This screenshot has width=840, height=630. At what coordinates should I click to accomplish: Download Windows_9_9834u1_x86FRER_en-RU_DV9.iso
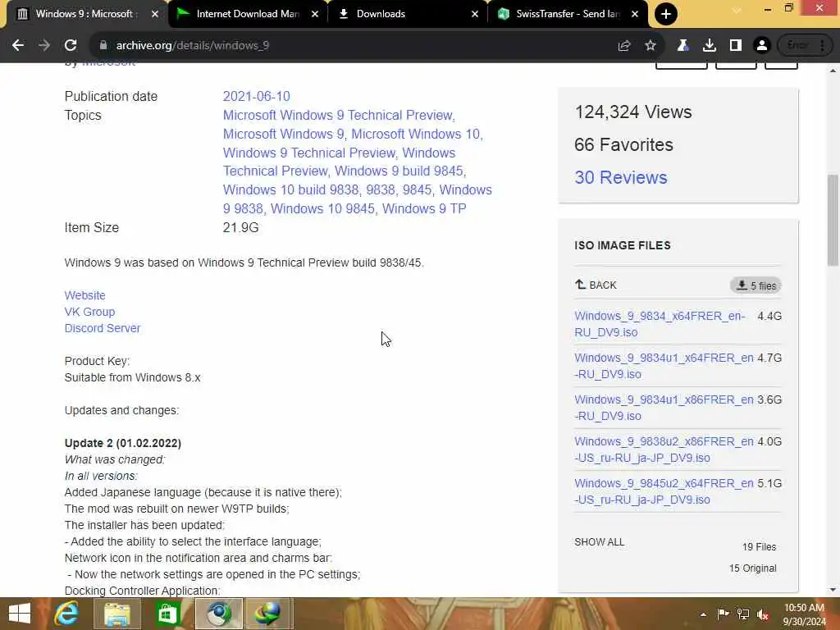coord(664,408)
